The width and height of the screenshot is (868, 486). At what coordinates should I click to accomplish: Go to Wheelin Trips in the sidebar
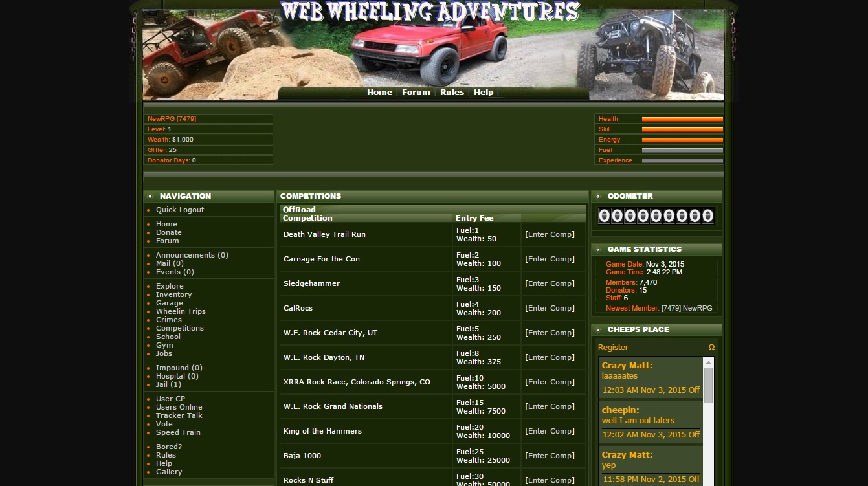[181, 311]
